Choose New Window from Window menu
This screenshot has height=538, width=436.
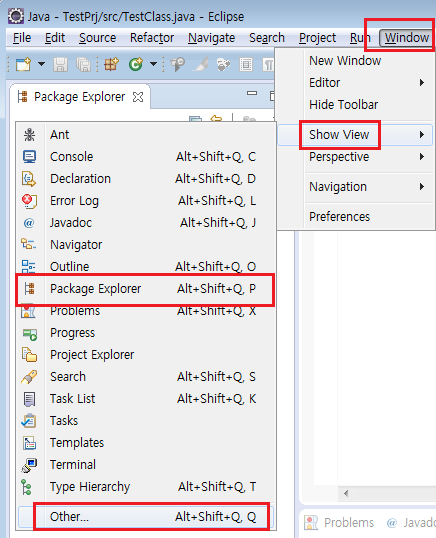click(x=345, y=61)
